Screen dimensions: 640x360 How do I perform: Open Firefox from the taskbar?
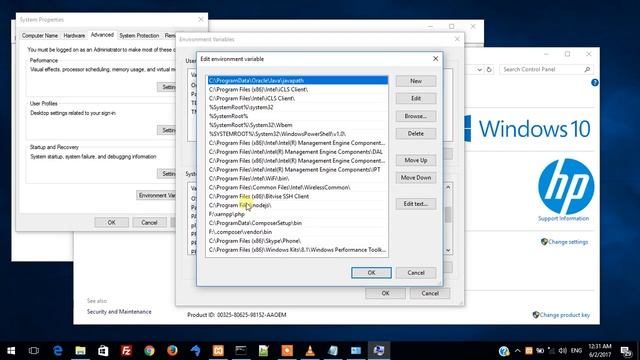[x=172, y=351]
